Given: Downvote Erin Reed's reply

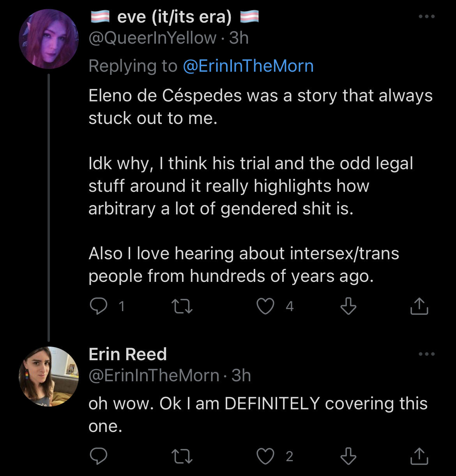Looking at the screenshot, I should (348, 456).
